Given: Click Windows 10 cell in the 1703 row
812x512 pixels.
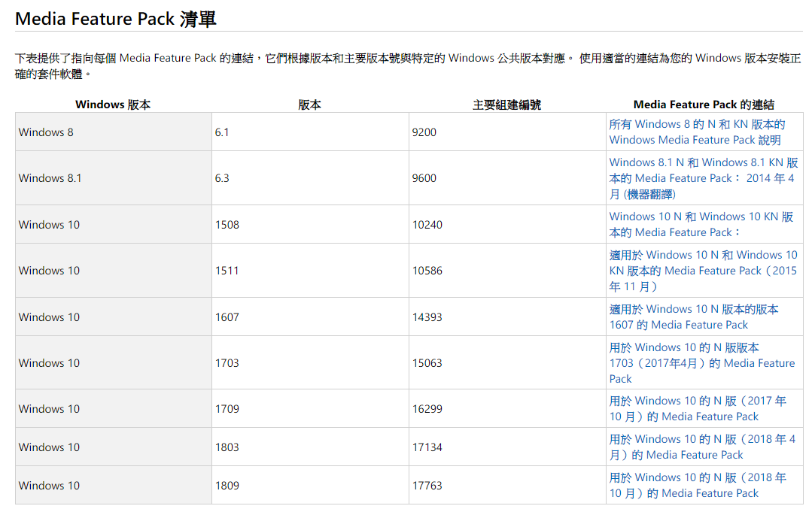Looking at the screenshot, I should 114,362.
